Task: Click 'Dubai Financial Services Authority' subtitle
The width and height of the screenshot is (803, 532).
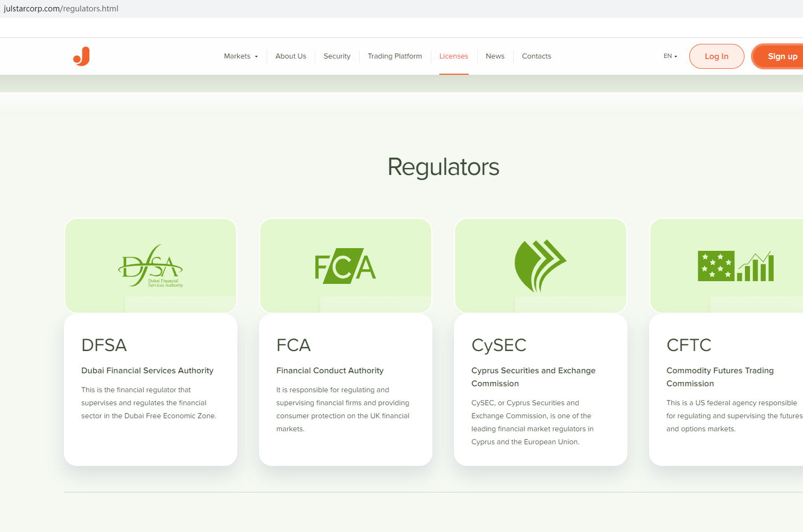Action: click(147, 371)
